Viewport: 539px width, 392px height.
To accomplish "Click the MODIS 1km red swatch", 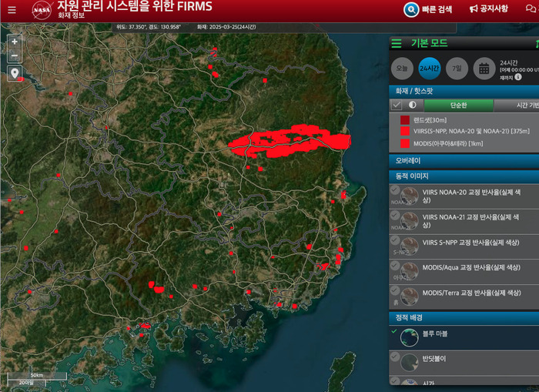I will point(405,143).
